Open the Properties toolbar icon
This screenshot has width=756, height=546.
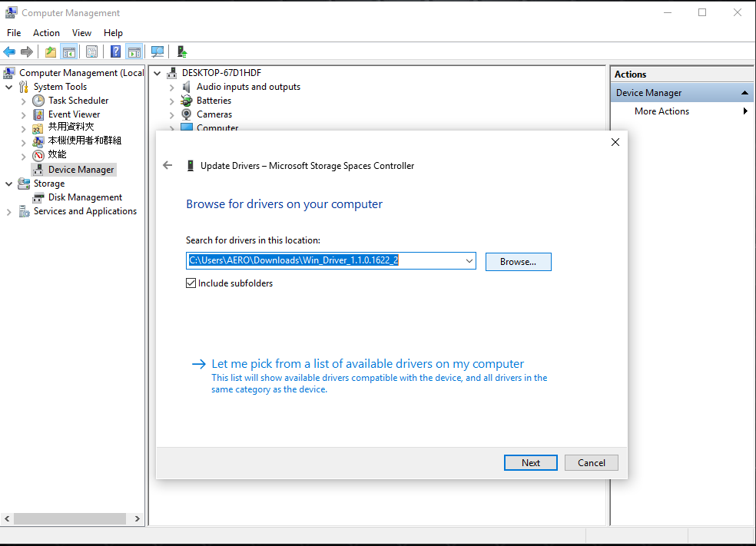click(x=92, y=51)
